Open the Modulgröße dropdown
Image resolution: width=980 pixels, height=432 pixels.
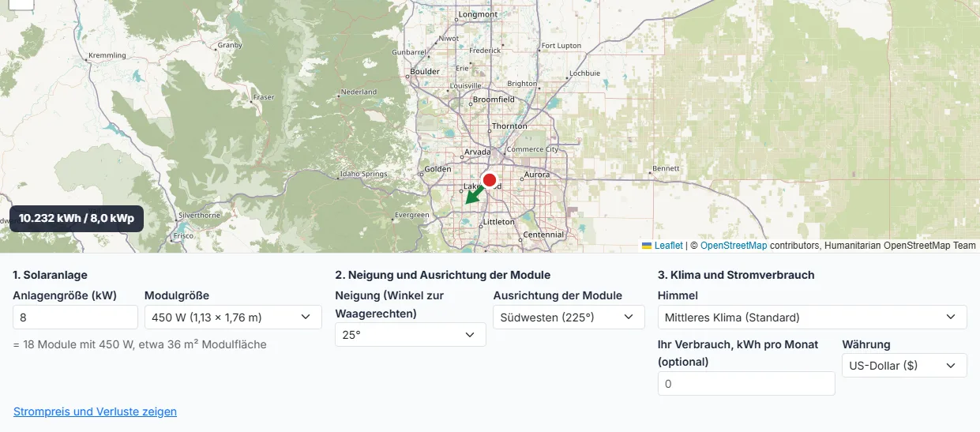(x=233, y=317)
